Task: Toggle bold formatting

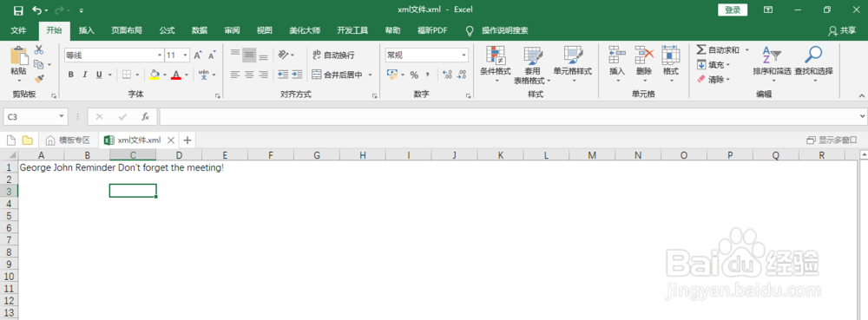Action: 70,75
